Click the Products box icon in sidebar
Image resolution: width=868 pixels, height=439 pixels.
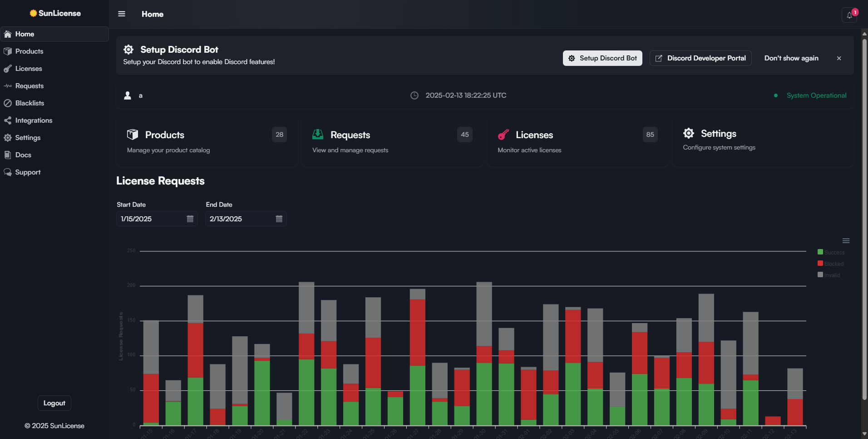point(7,51)
